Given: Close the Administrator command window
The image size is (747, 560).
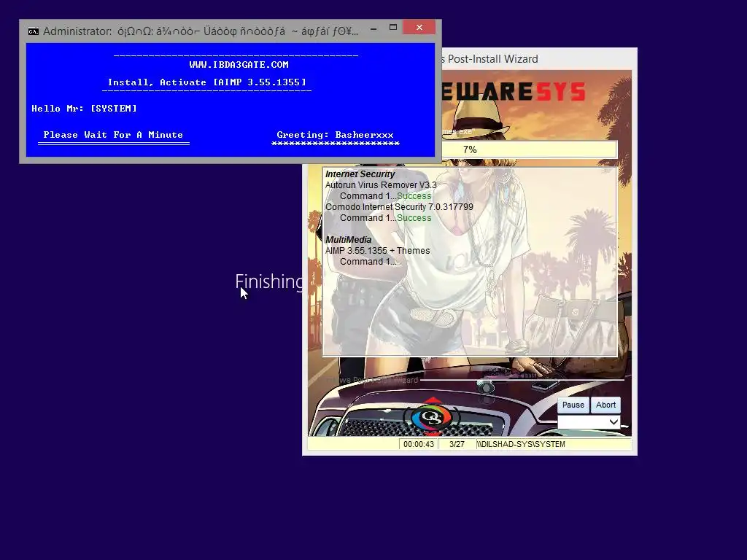Looking at the screenshot, I should coord(419,28).
